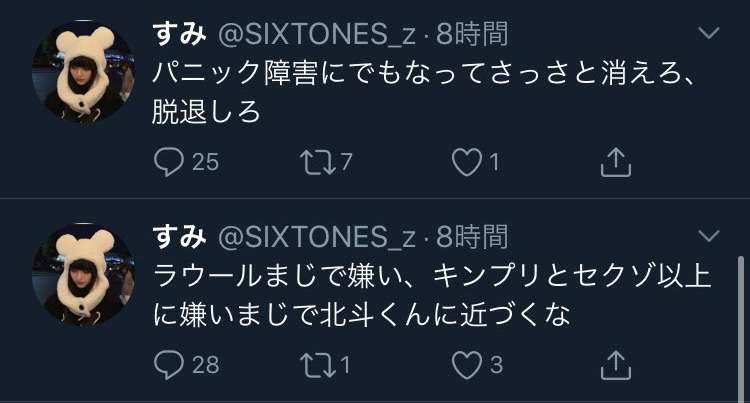Tap display name すみ on first tweet
The height and width of the screenshot is (403, 750).
[x=179, y=34]
